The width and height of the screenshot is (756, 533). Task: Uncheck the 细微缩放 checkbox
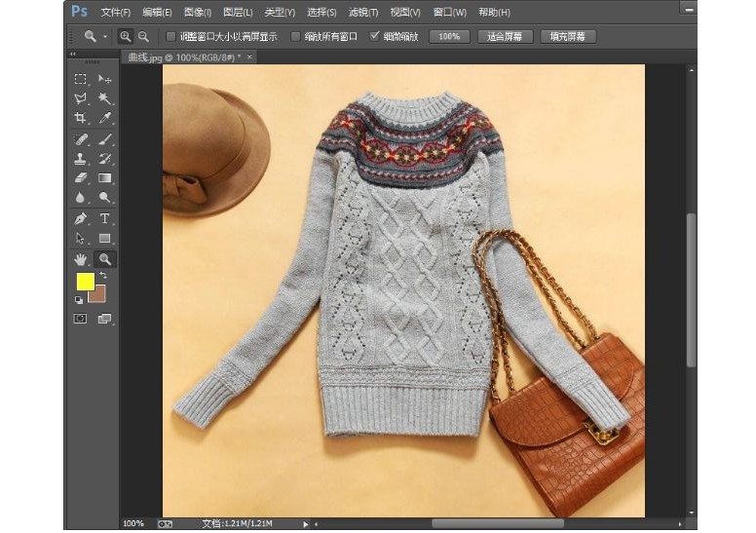pyautogui.click(x=375, y=36)
